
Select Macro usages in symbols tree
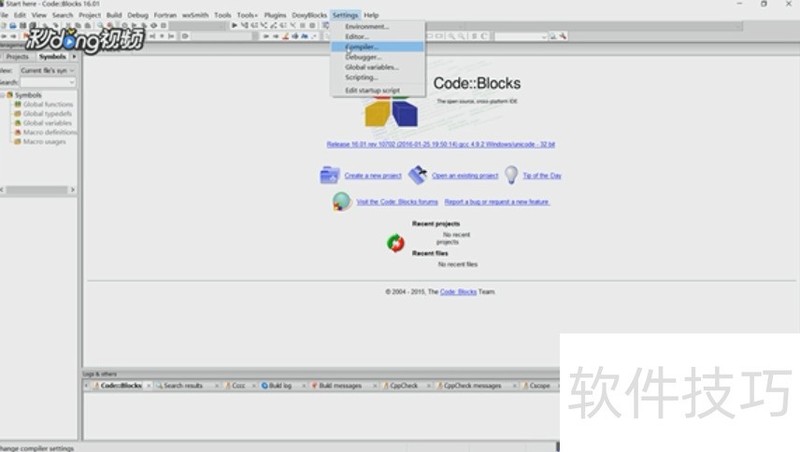[x=44, y=141]
